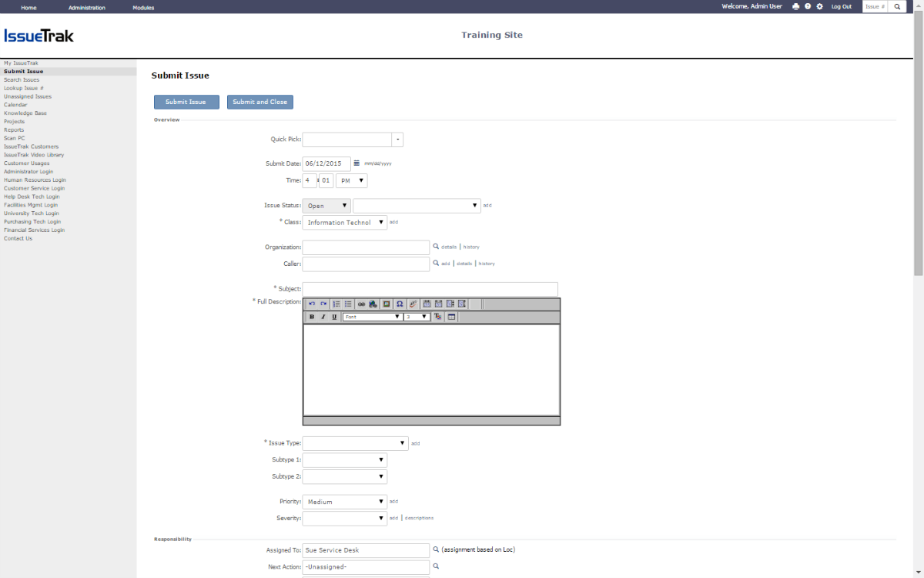The image size is (924, 578).
Task: Run spell check on the description
Action: click(x=413, y=304)
